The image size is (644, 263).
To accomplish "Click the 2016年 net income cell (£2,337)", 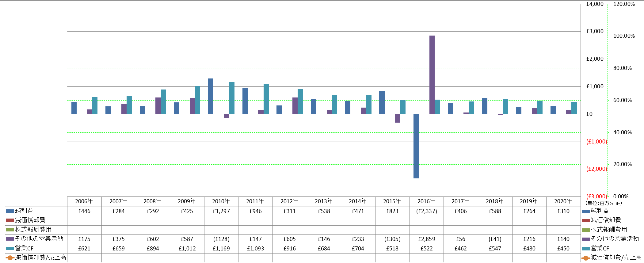I will coord(426,211).
